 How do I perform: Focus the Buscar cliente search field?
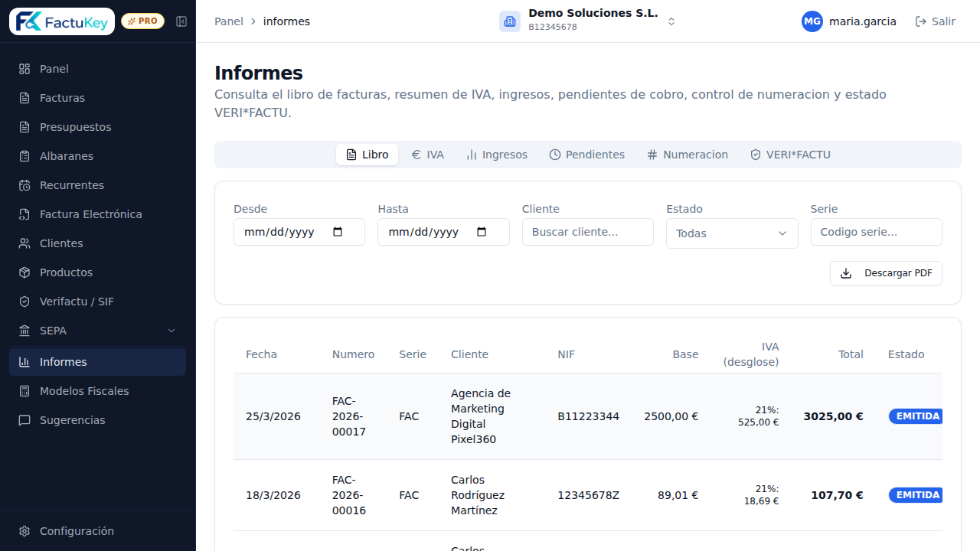588,232
